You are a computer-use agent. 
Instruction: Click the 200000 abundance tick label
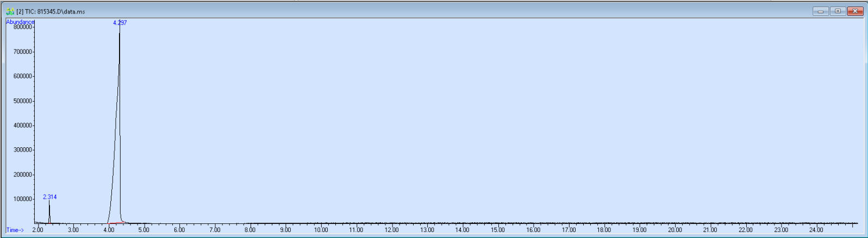(x=23, y=174)
